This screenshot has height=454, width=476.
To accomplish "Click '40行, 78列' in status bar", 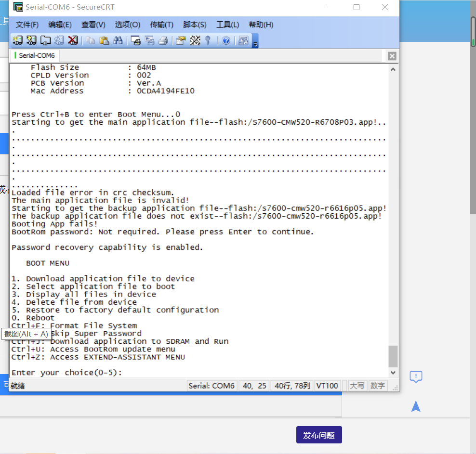I will [x=292, y=386].
